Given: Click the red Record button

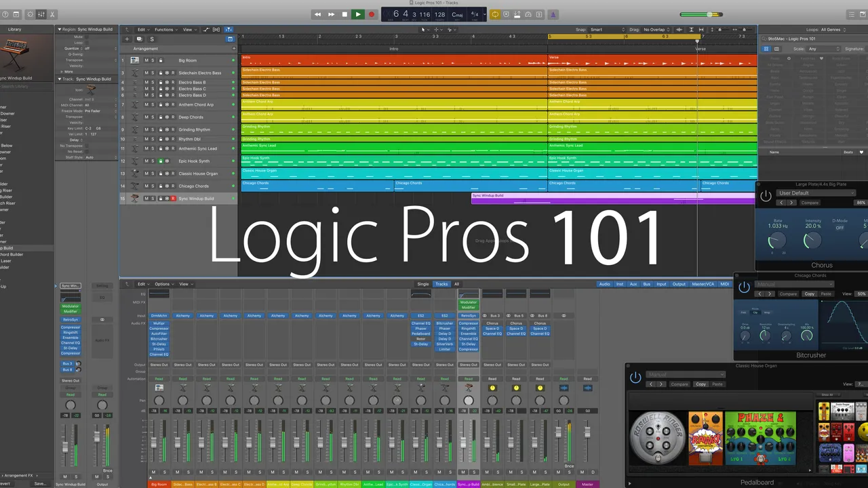Looking at the screenshot, I should point(372,14).
